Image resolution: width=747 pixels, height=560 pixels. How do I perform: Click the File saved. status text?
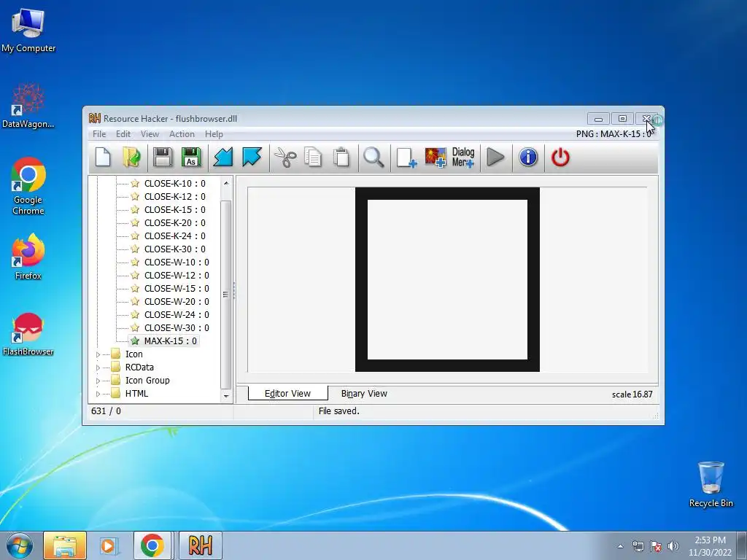[338, 411]
